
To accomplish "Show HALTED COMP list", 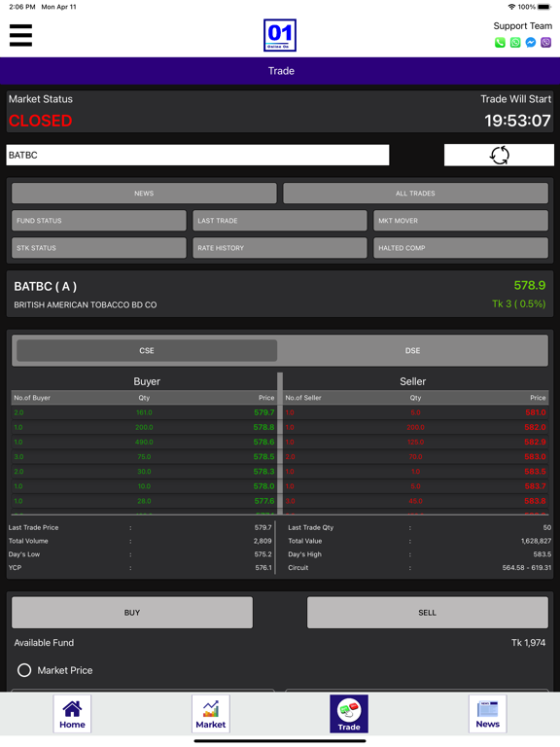I will coord(461,248).
